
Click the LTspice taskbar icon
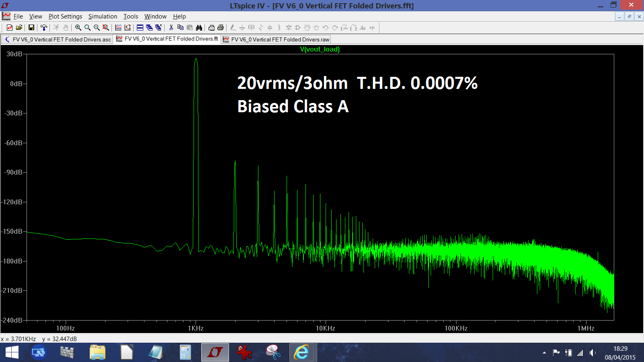pos(215,353)
